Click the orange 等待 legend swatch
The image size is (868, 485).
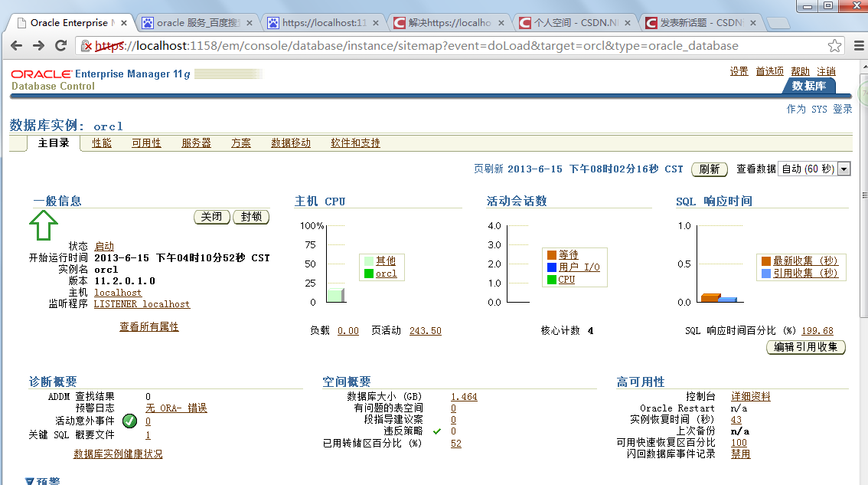coord(551,255)
